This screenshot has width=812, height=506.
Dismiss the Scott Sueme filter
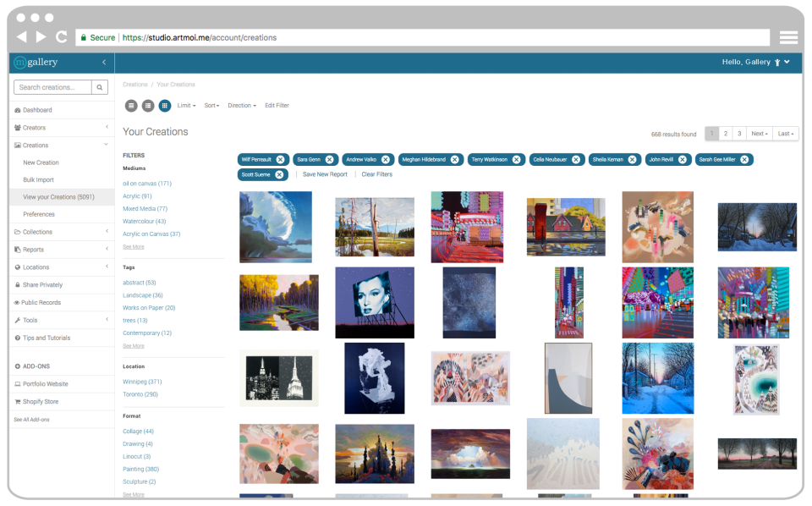coord(281,174)
